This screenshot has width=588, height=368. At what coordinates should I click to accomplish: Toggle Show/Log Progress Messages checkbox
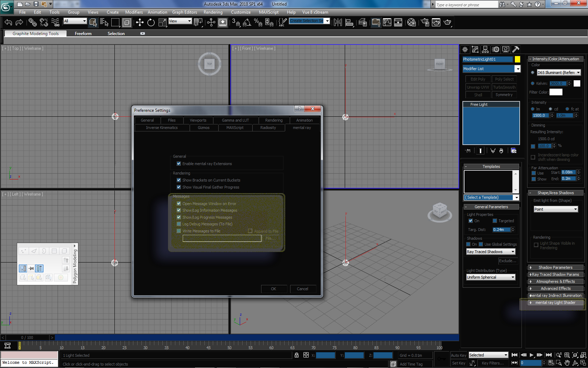(x=179, y=217)
